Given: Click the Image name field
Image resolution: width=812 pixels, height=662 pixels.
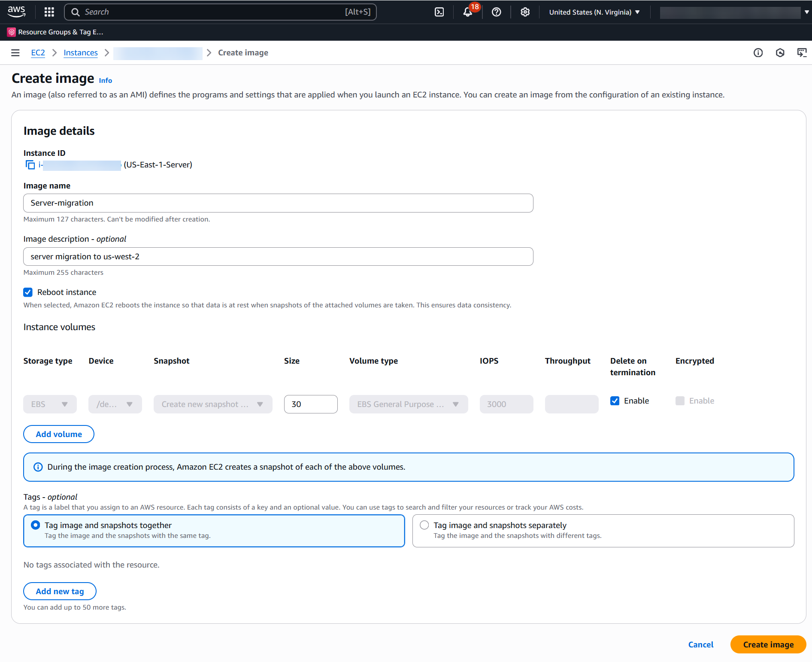Looking at the screenshot, I should pyautogui.click(x=278, y=203).
